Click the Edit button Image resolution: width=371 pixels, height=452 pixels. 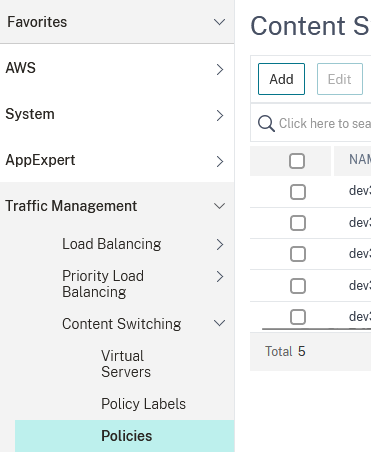pos(340,79)
